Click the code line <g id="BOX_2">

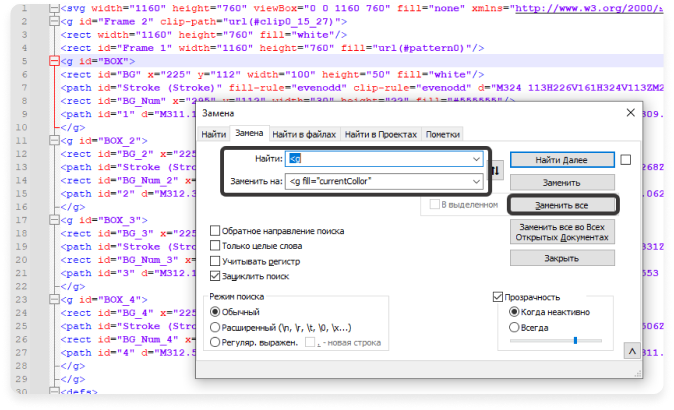[x=104, y=141]
